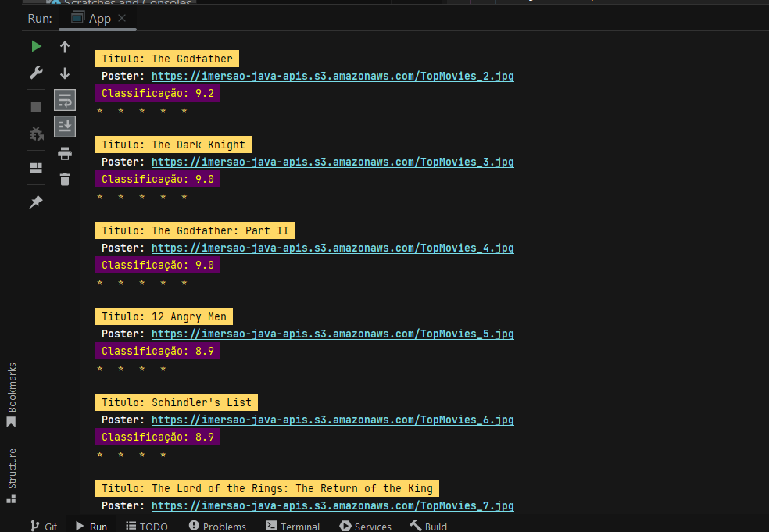
Task: Click the 'Titulo: 12 Angry Men' line
Action: 164,316
